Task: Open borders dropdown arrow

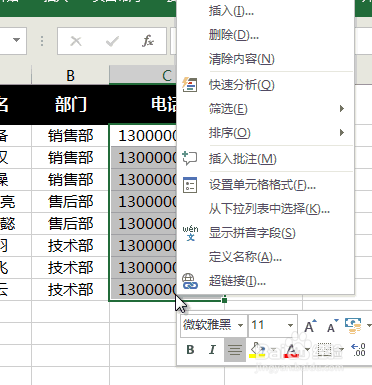Action: pyautogui.click(x=341, y=350)
